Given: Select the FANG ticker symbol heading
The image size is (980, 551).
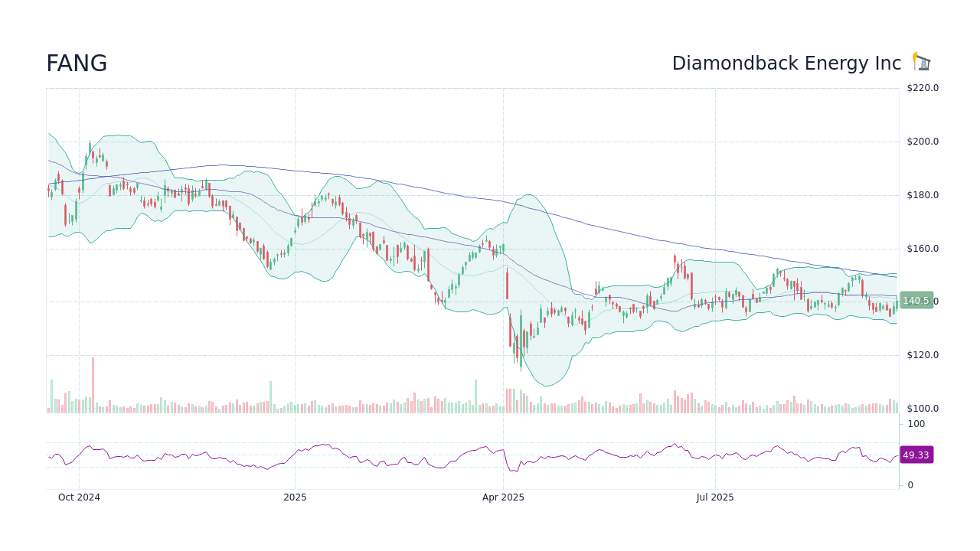Looking at the screenshot, I should 77,64.
